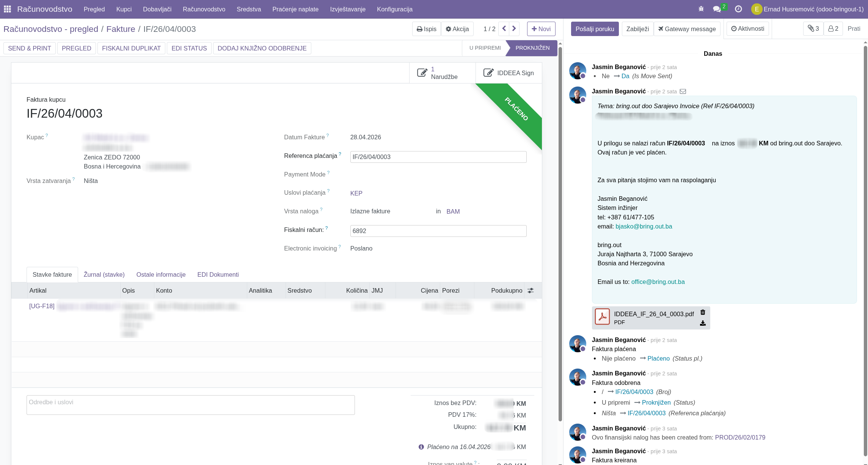Click FISKALNI DUPLIKAT button
Viewport: 868px width, 465px height.
[131, 48]
